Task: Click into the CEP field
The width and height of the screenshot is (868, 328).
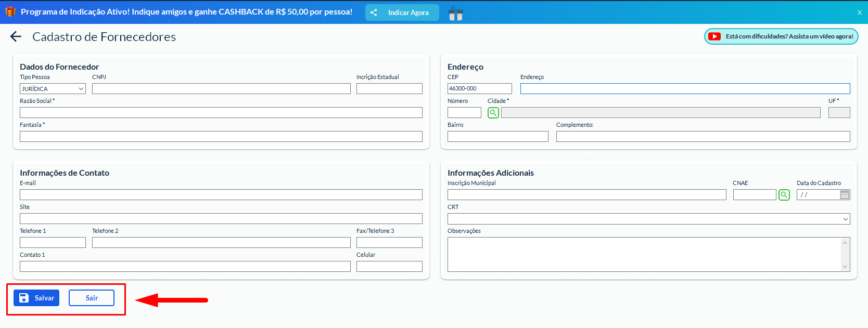Action: tap(479, 89)
